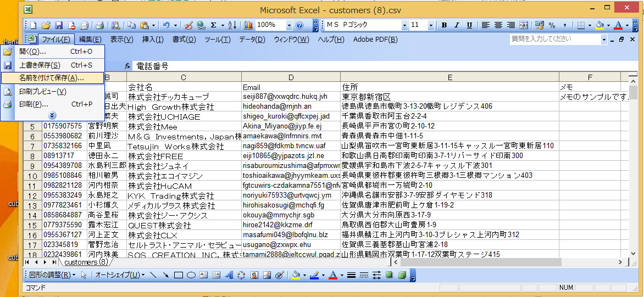Click the Copy toolbar icon
644x297 pixels.
(x=131, y=25)
